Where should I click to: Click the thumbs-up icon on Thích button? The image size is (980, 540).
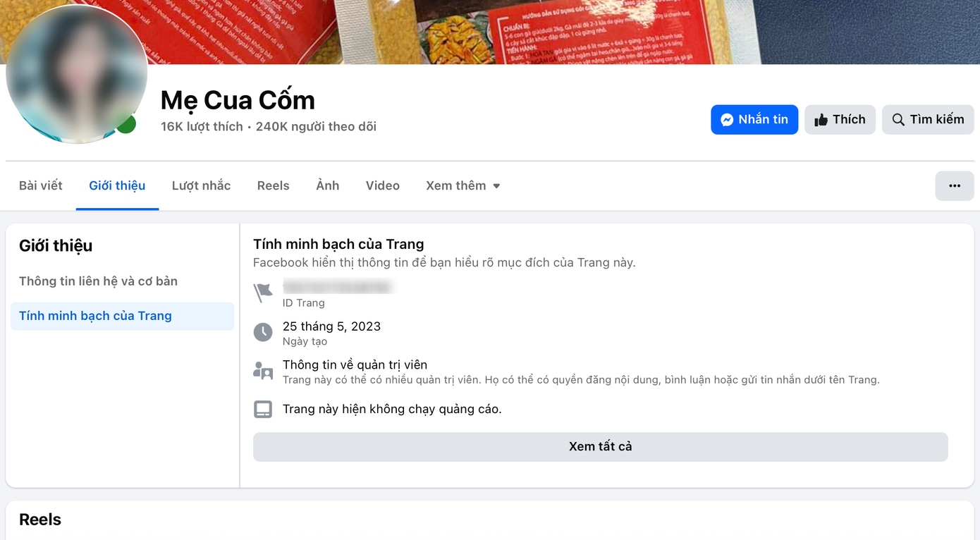(x=821, y=120)
